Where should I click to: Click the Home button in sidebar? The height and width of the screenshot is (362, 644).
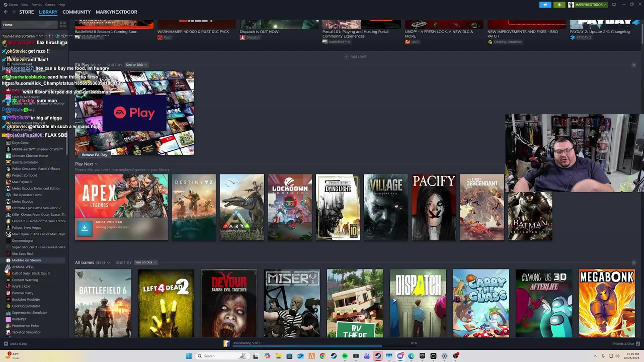click(29, 25)
